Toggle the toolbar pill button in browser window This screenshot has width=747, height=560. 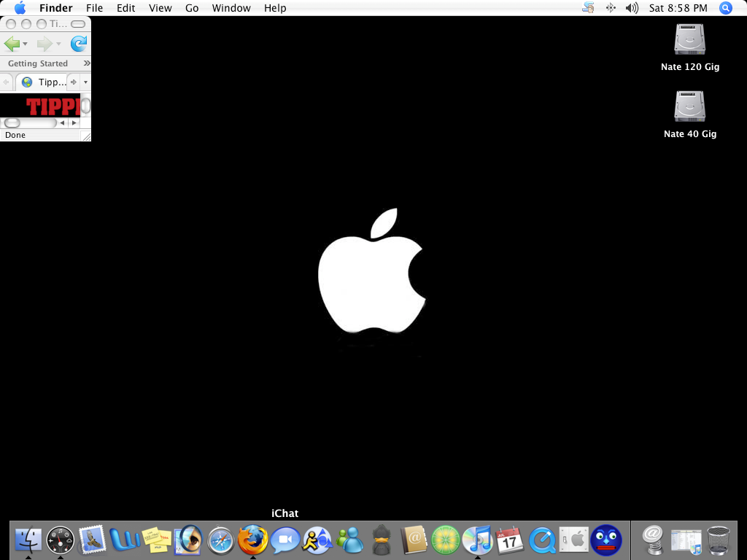click(78, 24)
